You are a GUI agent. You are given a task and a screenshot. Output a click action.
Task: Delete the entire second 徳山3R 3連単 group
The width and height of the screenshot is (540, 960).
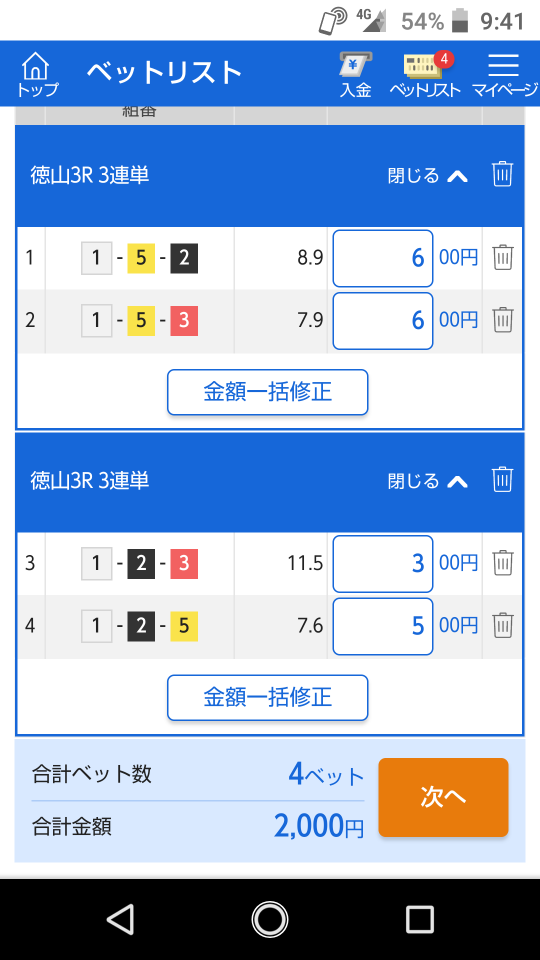coord(502,479)
